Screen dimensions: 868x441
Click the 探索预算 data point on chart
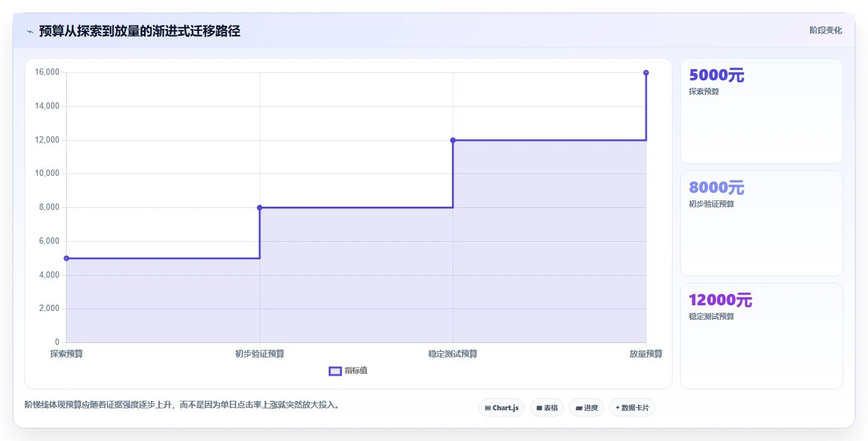point(67,258)
